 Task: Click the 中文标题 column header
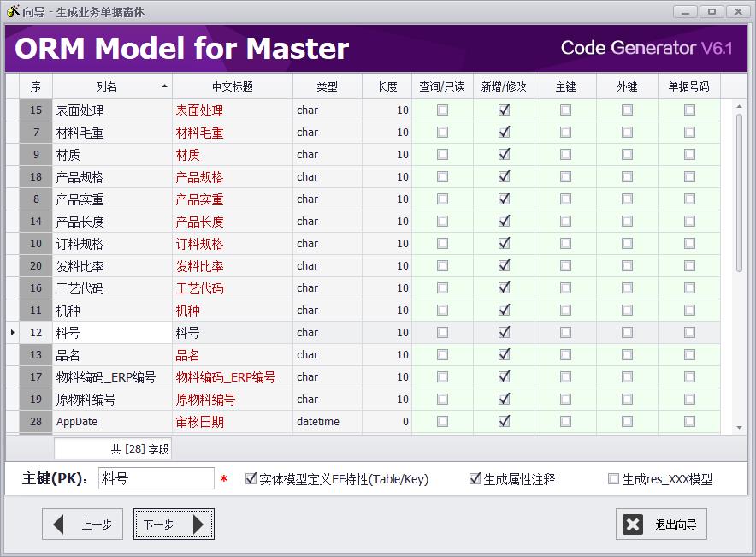[x=232, y=86]
